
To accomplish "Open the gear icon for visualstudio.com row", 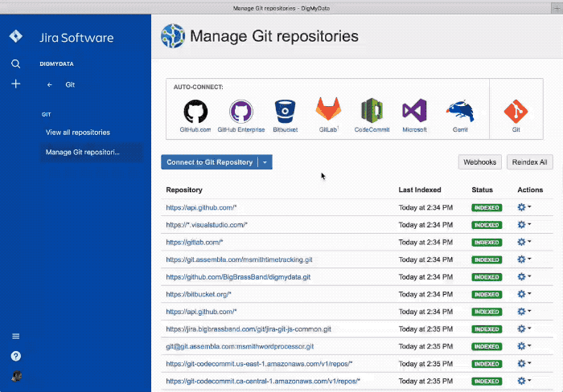I will [x=524, y=224].
